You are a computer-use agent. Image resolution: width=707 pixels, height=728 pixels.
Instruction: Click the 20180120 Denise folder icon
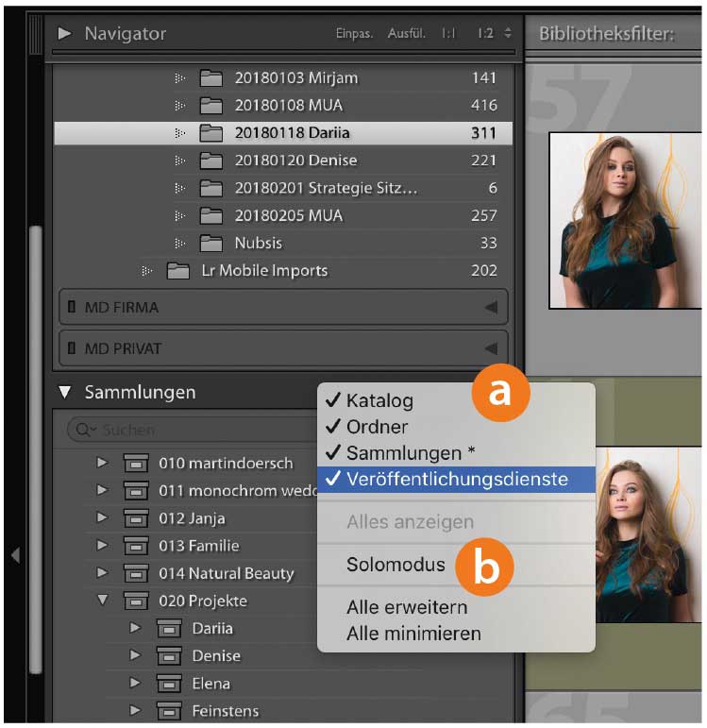coord(211,161)
